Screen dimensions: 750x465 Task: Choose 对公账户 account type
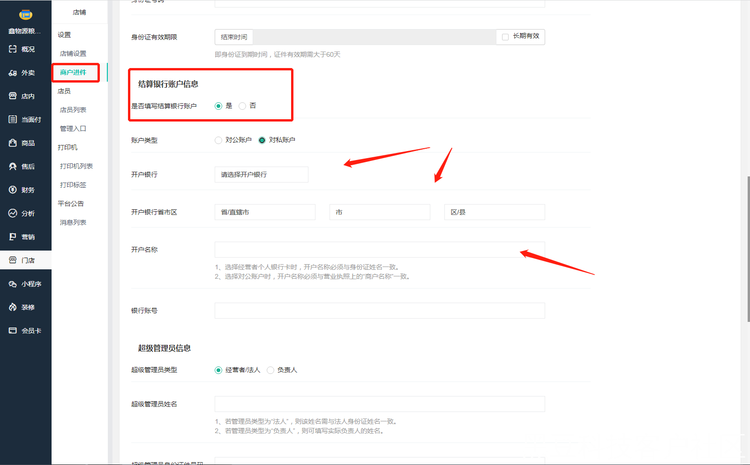click(219, 140)
